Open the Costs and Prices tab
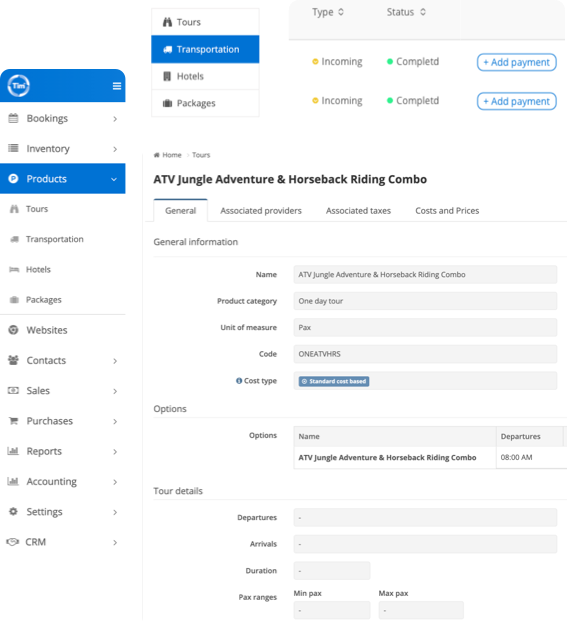This screenshot has height=628, width=567. 447,211
